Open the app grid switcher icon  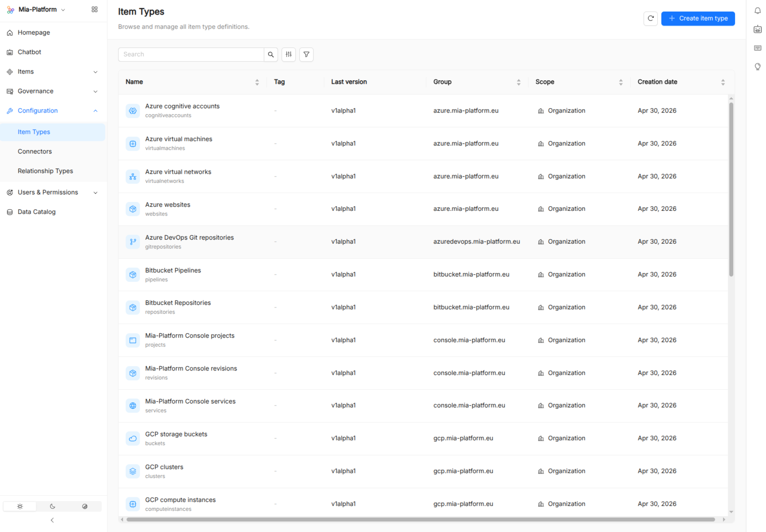(94, 9)
